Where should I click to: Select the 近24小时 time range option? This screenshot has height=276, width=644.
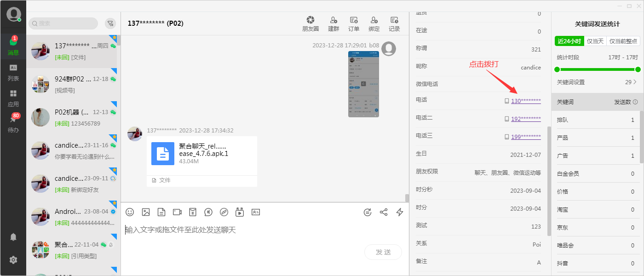click(x=569, y=41)
